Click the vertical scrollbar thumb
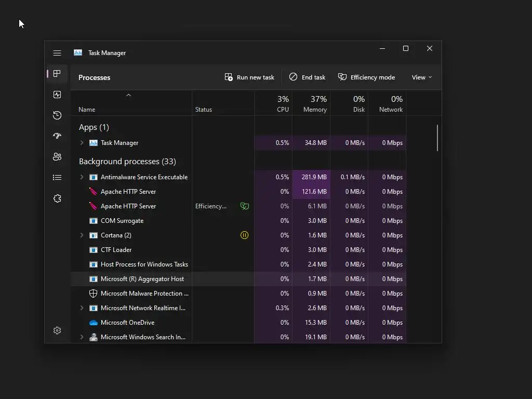Viewport: 532px width, 399px height. pos(437,138)
